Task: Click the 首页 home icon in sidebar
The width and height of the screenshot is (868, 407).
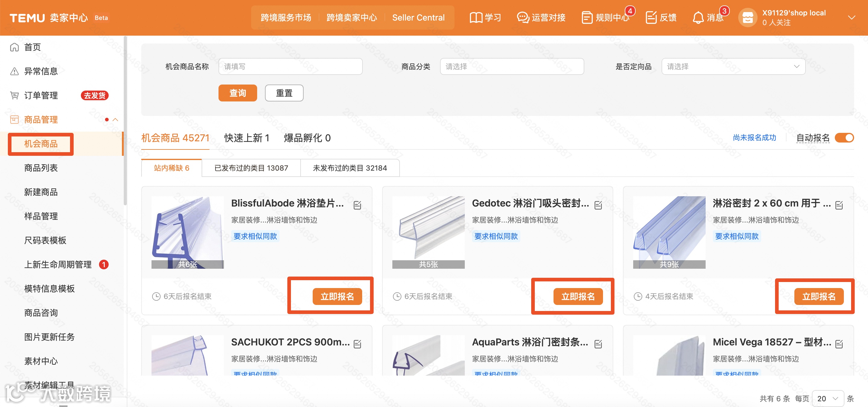Action: tap(14, 47)
